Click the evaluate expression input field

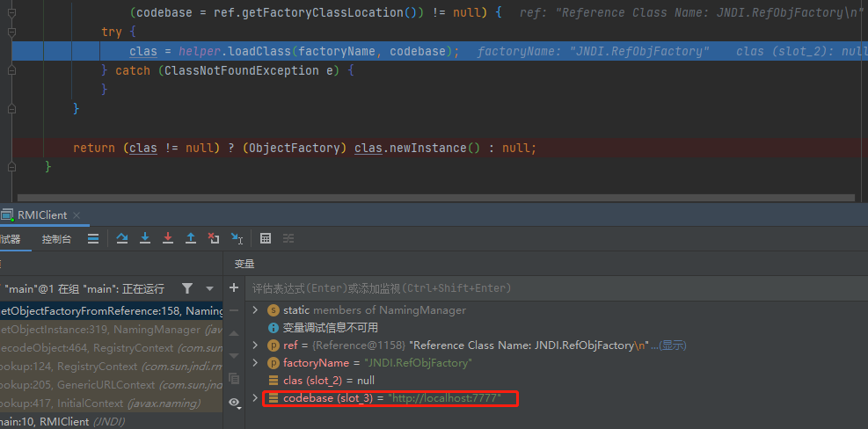[557, 288]
